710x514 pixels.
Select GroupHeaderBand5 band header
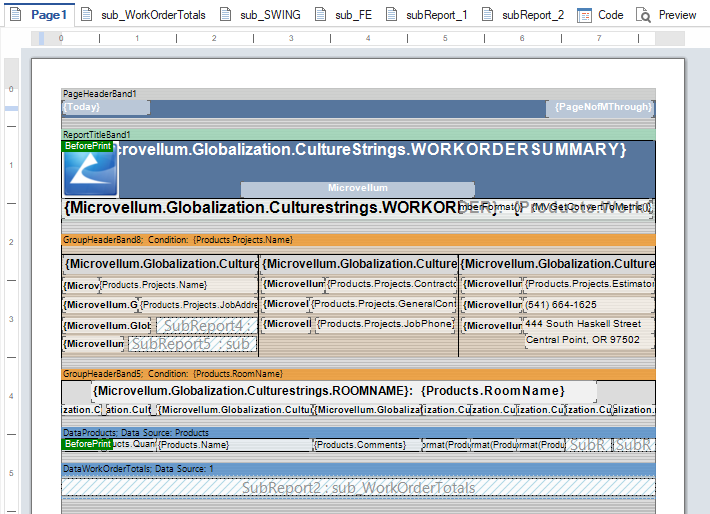[x=358, y=374]
